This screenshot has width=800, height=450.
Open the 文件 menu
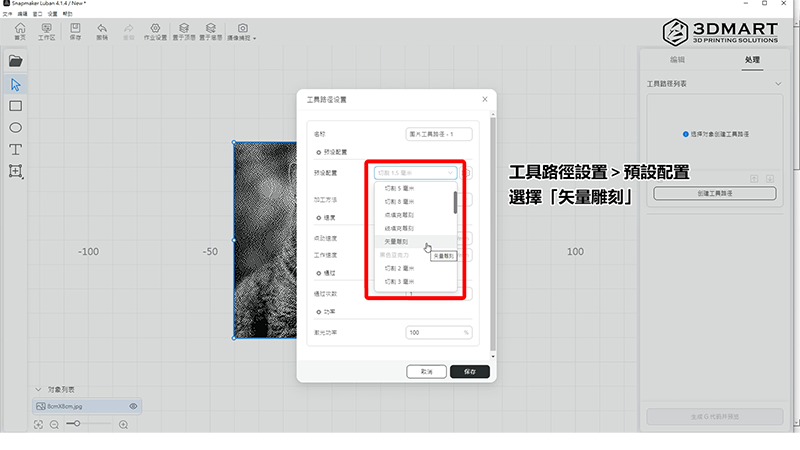(x=6, y=14)
